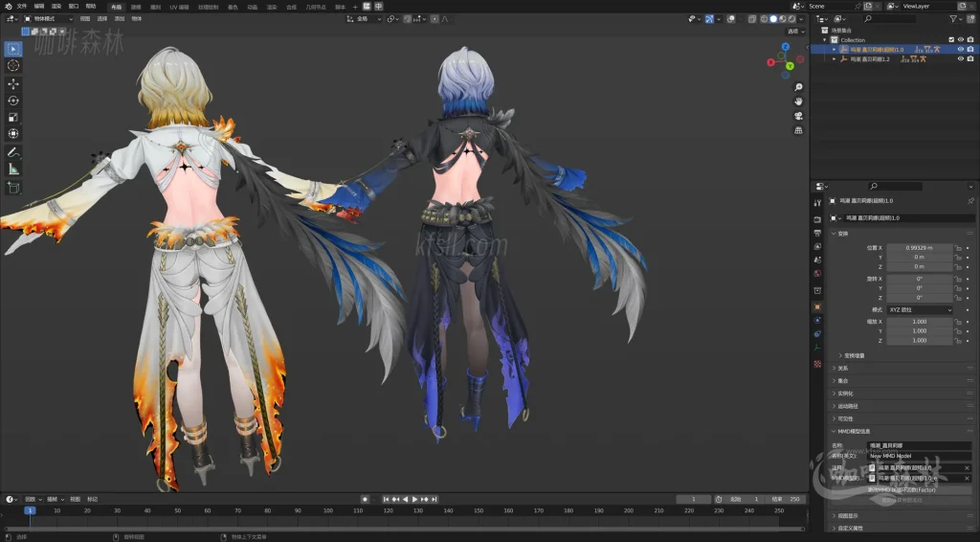This screenshot has width=980, height=542.
Task: Play the animation forward
Action: point(414,499)
